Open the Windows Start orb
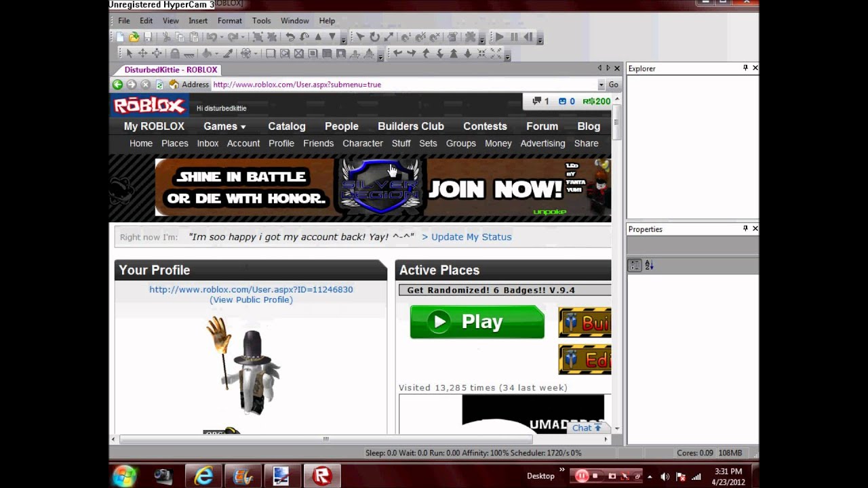 (125, 476)
